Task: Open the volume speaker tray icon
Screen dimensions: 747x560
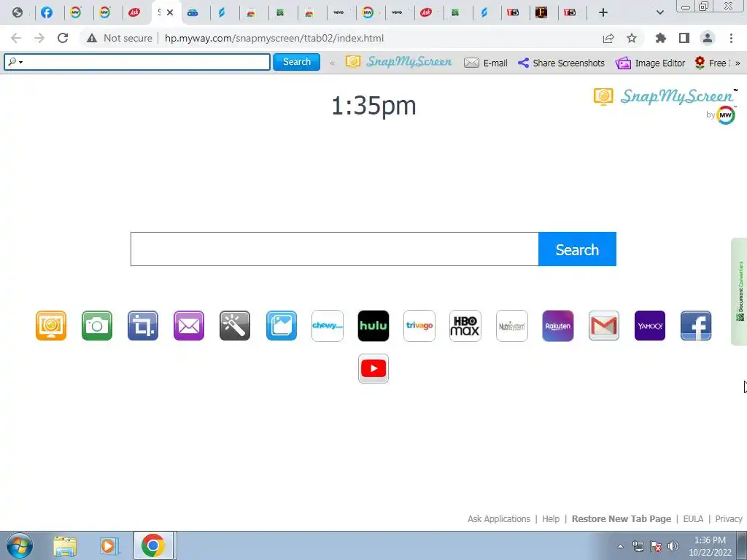Action: coord(673,546)
